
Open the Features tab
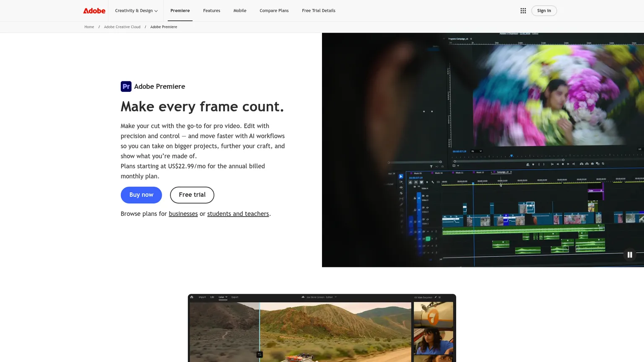pos(211,11)
